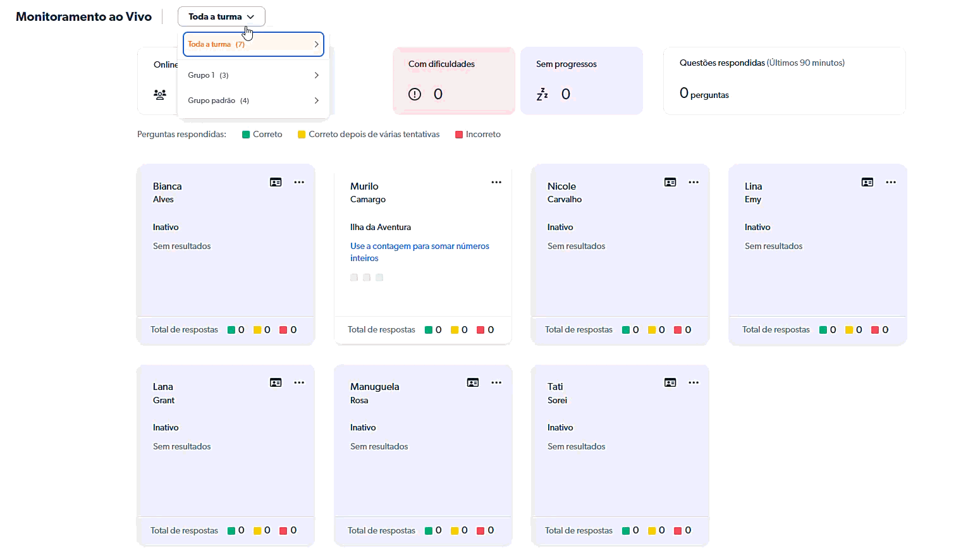The height and width of the screenshot is (560, 980).
Task: Open more options on Tati Sorei's card
Action: (694, 383)
